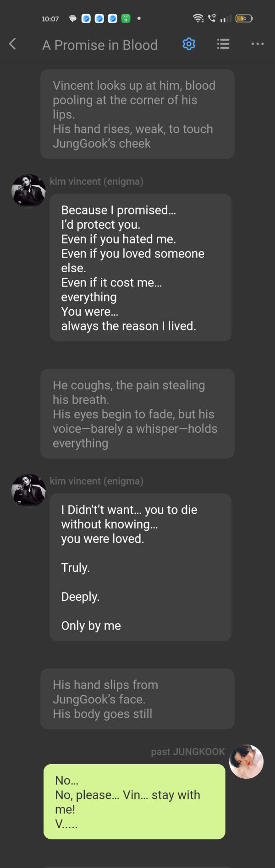Select the 'Because I promised...' message bubble
This screenshot has height=868, width=275.
[140, 268]
